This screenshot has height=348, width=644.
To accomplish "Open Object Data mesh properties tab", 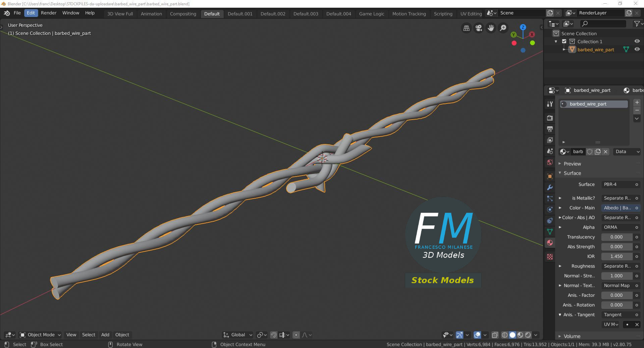I will point(550,231).
